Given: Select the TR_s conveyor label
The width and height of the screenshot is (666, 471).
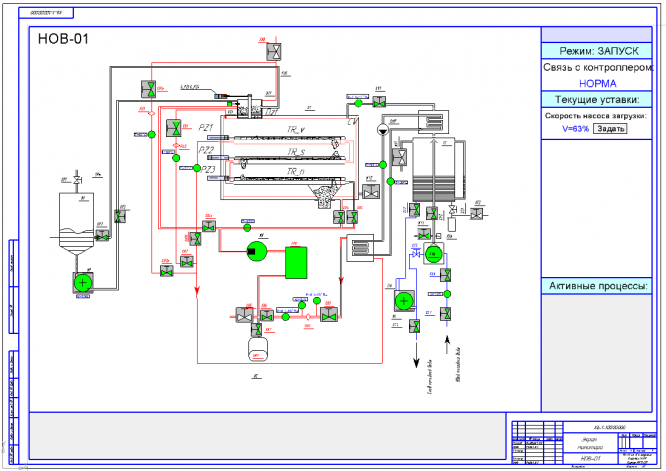Looking at the screenshot, I should pyautogui.click(x=296, y=151).
